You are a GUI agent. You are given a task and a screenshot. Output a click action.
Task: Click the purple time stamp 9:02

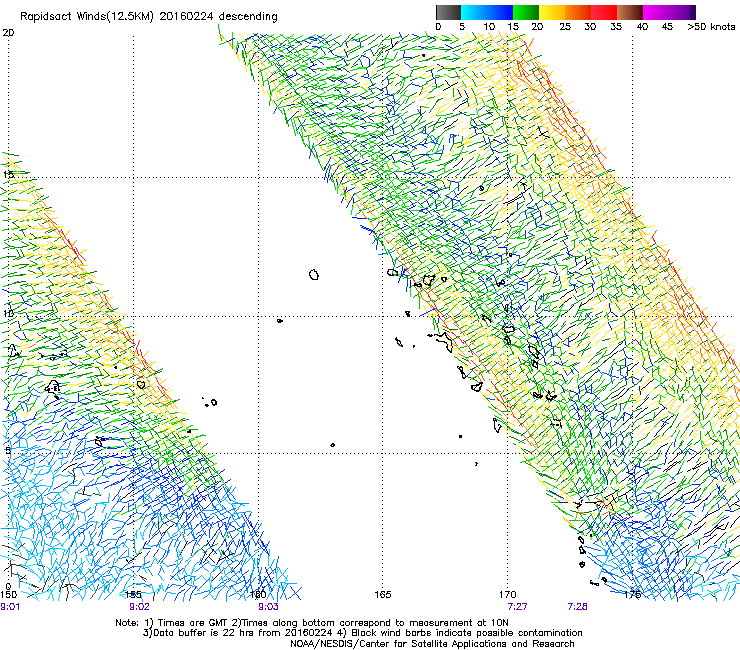pos(139,607)
